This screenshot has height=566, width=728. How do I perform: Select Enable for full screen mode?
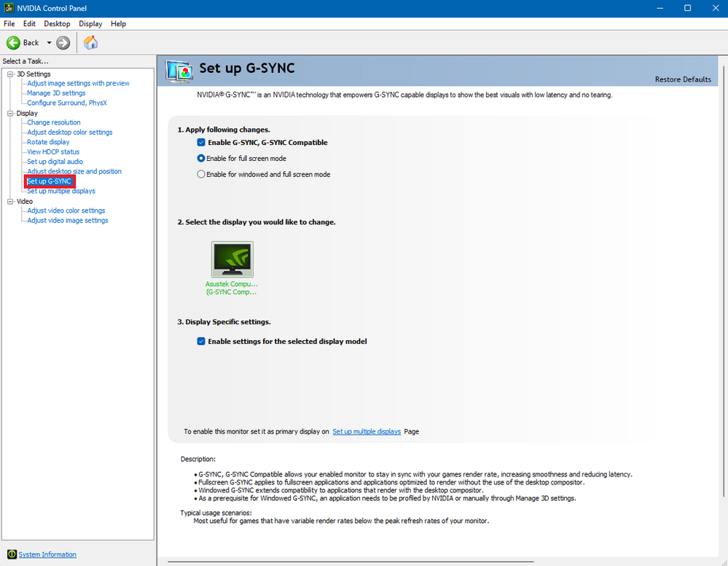(x=201, y=158)
